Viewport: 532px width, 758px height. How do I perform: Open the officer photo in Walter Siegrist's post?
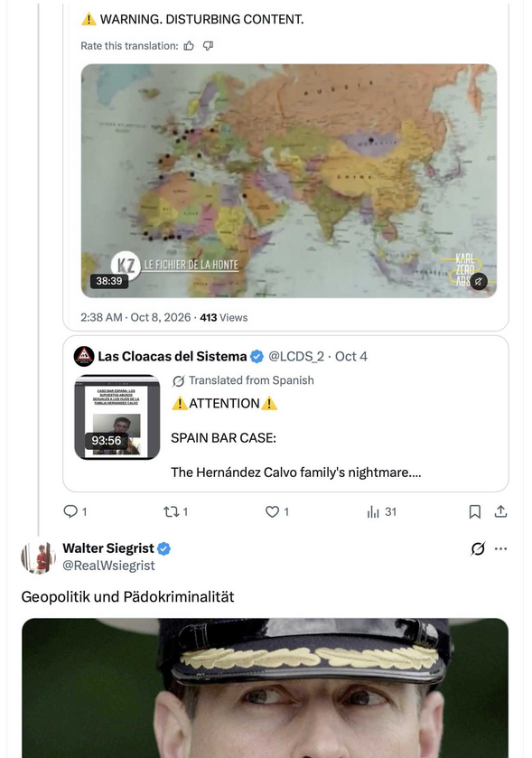point(265,688)
